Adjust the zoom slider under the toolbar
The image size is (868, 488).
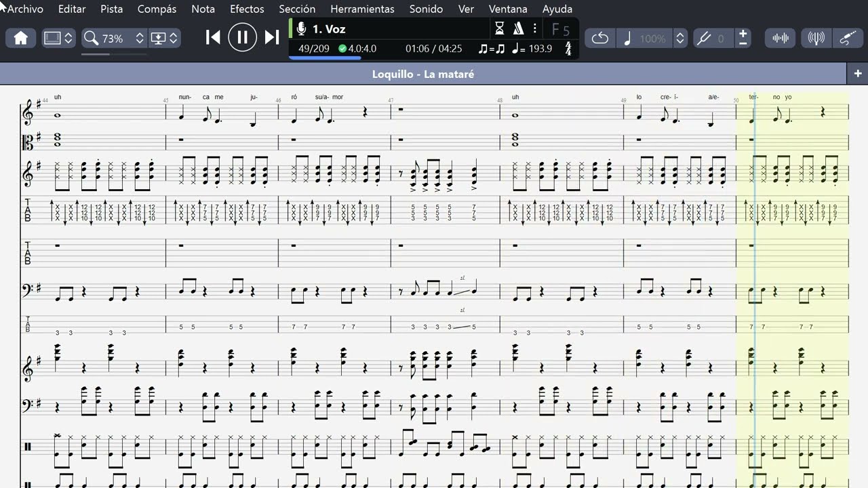tap(114, 54)
